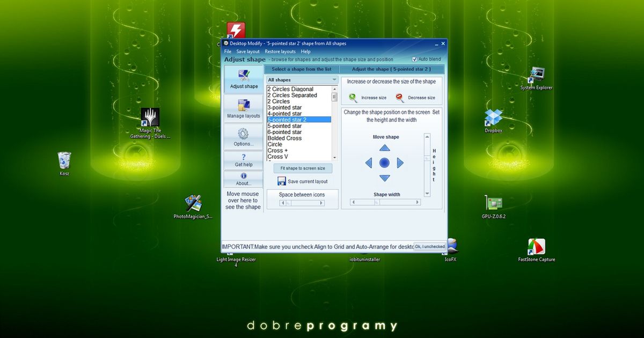
Task: Click the Save current layout floppy disk icon
Action: click(x=282, y=181)
